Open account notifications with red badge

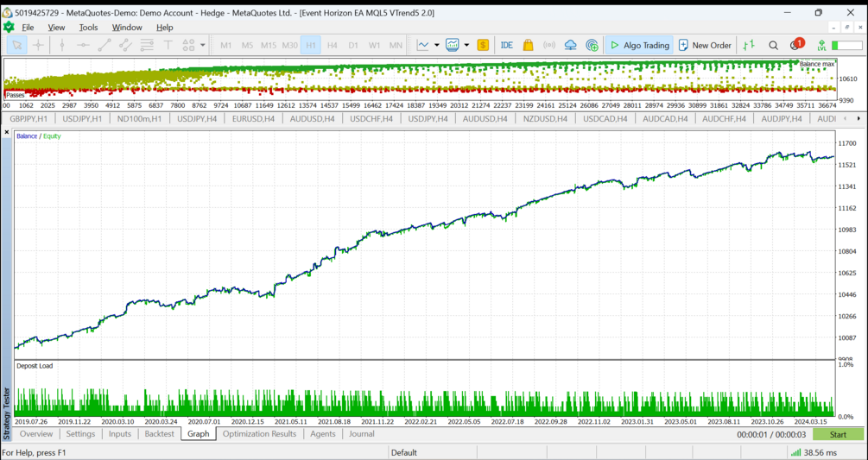coord(796,44)
